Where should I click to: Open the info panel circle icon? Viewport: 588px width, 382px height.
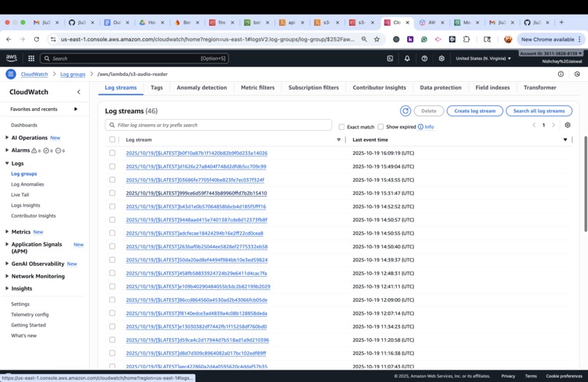(560, 74)
